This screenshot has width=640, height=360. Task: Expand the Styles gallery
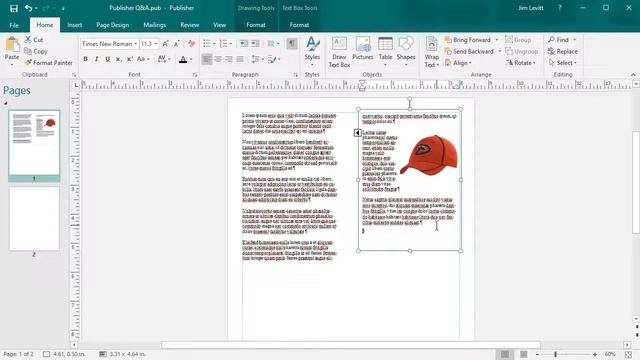pos(312,52)
